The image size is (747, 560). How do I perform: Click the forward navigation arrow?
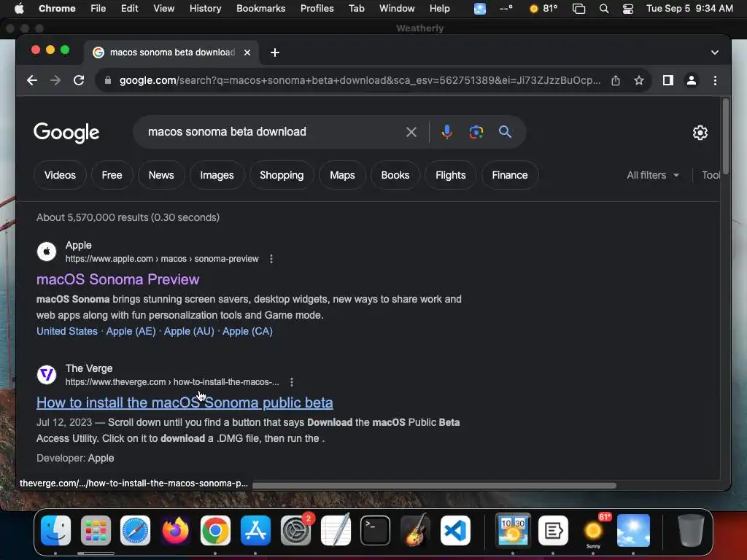55,80
